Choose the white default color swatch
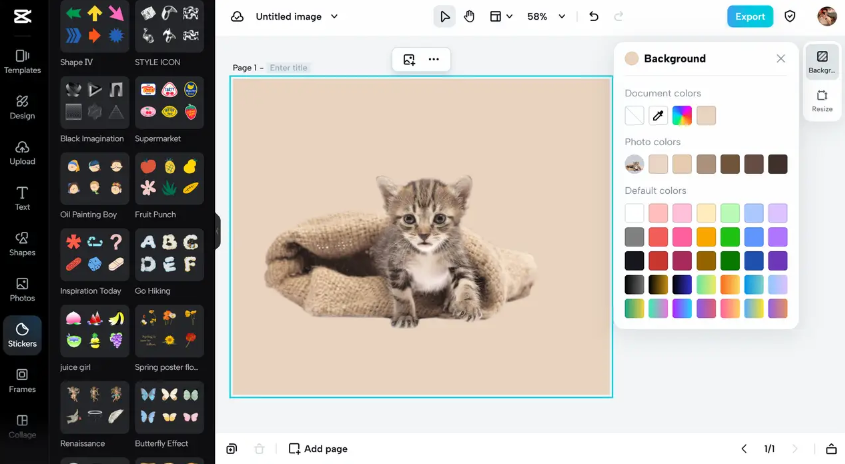Image resolution: width=845 pixels, height=464 pixels. (x=634, y=213)
